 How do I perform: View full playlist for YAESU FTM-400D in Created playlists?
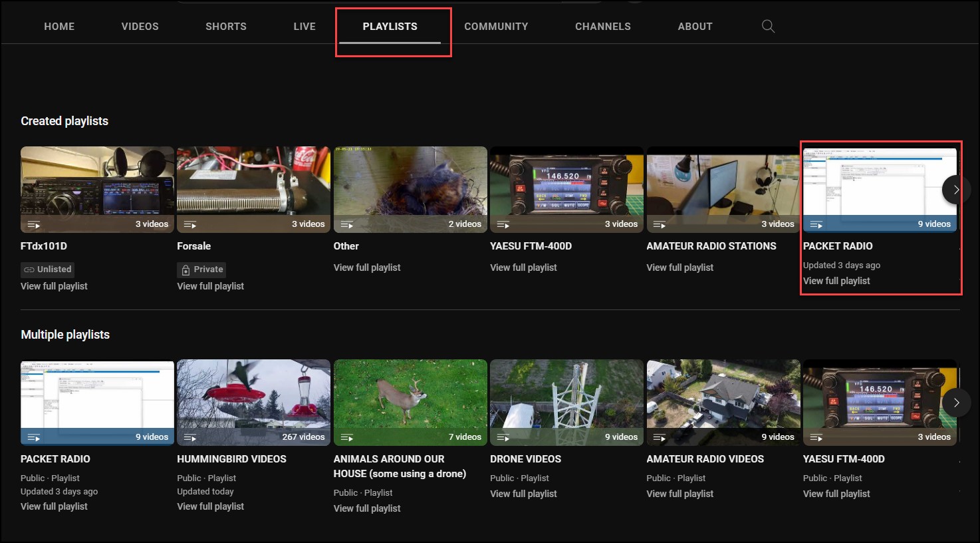coord(523,268)
